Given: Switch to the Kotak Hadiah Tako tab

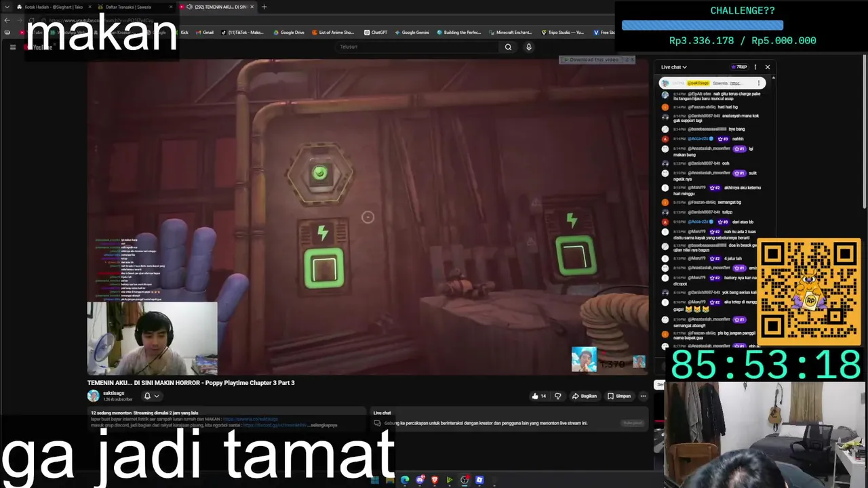Looking at the screenshot, I should [x=54, y=7].
